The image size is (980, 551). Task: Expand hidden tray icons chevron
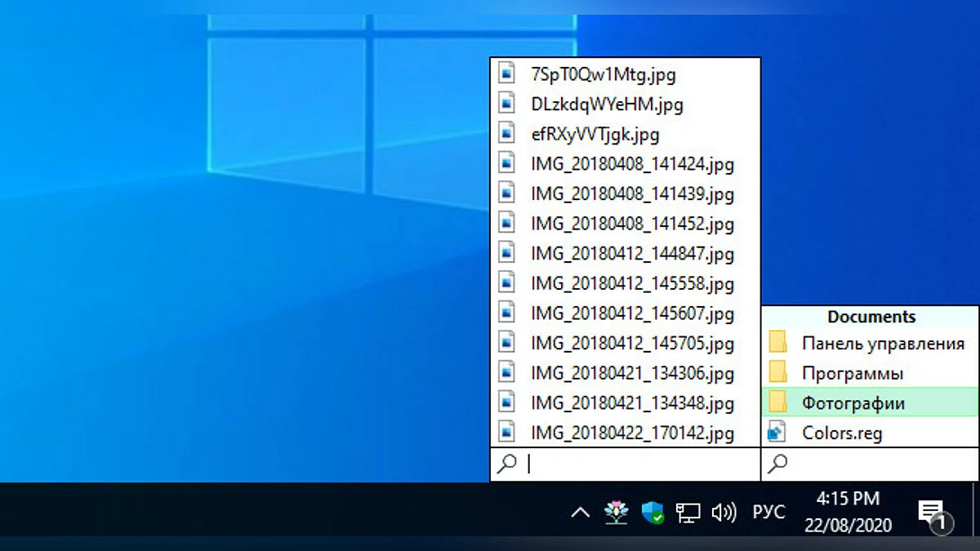click(580, 513)
